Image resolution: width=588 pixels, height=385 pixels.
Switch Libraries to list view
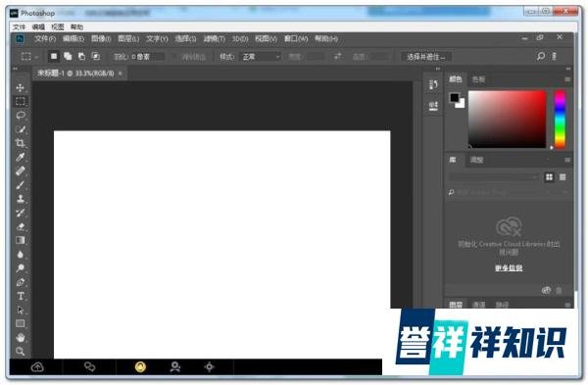(x=563, y=177)
